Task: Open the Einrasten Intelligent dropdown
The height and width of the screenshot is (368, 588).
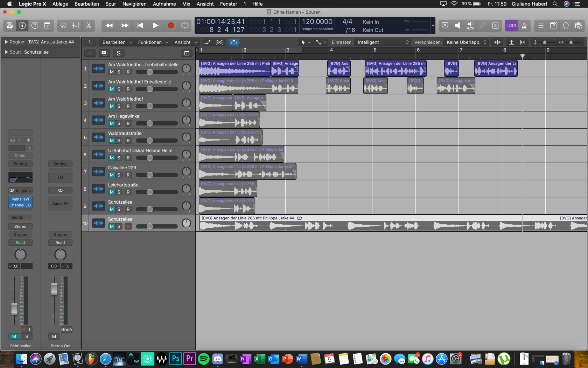Action: click(383, 42)
